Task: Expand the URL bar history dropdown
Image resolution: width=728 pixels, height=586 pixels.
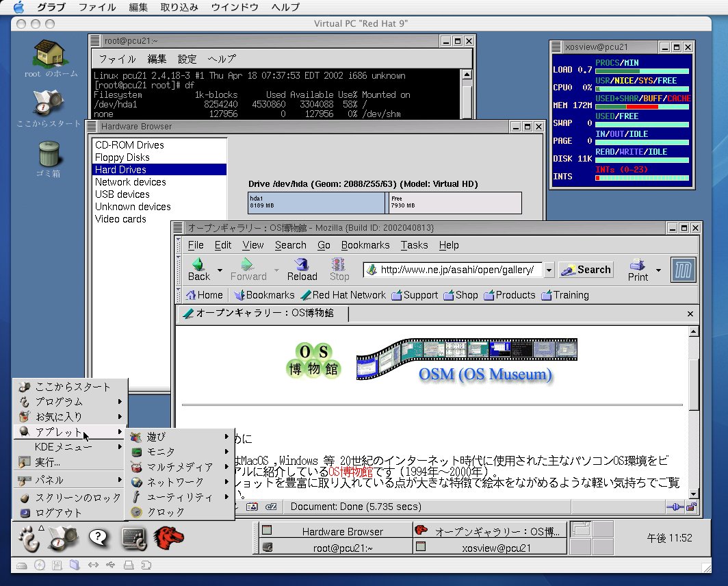Action: tap(549, 270)
